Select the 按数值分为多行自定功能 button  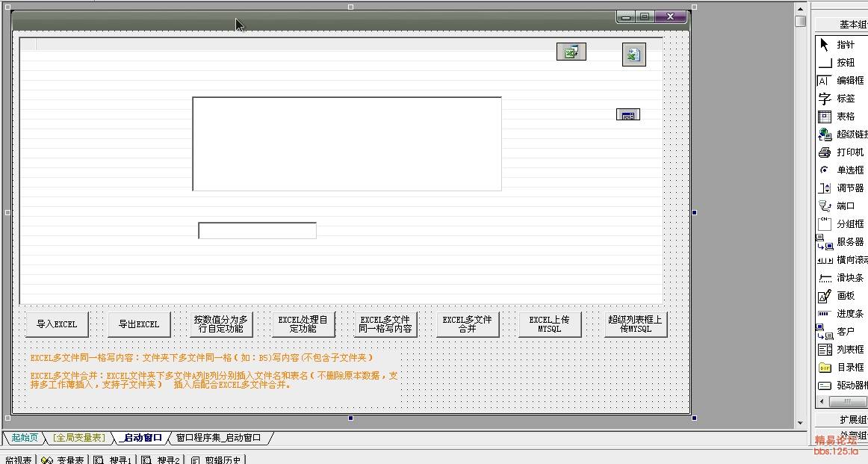pos(221,324)
